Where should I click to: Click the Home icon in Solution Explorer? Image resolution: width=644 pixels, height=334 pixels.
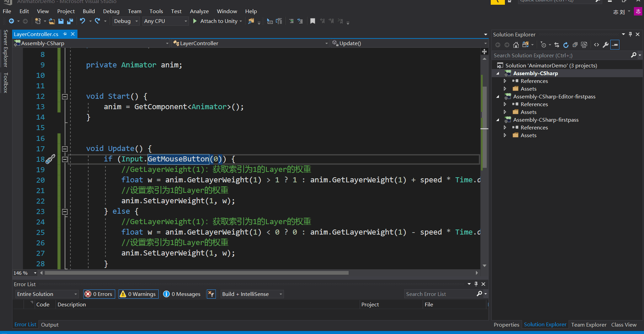pos(516,45)
